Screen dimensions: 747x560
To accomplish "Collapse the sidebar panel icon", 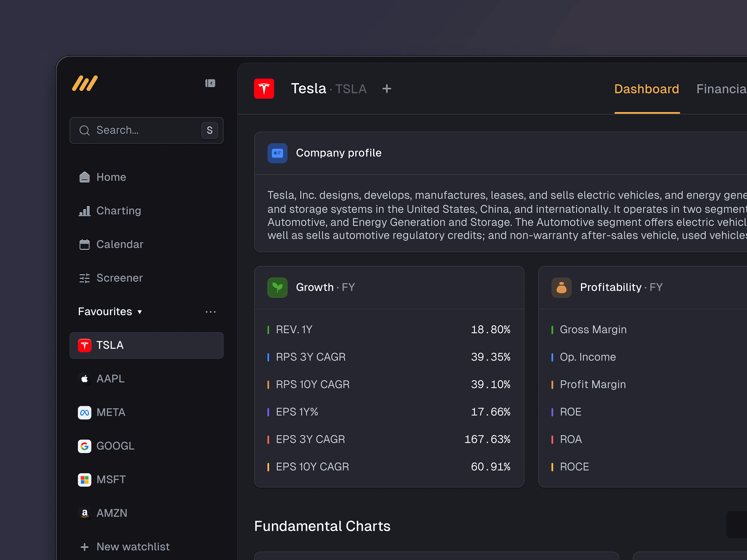I will point(210,83).
